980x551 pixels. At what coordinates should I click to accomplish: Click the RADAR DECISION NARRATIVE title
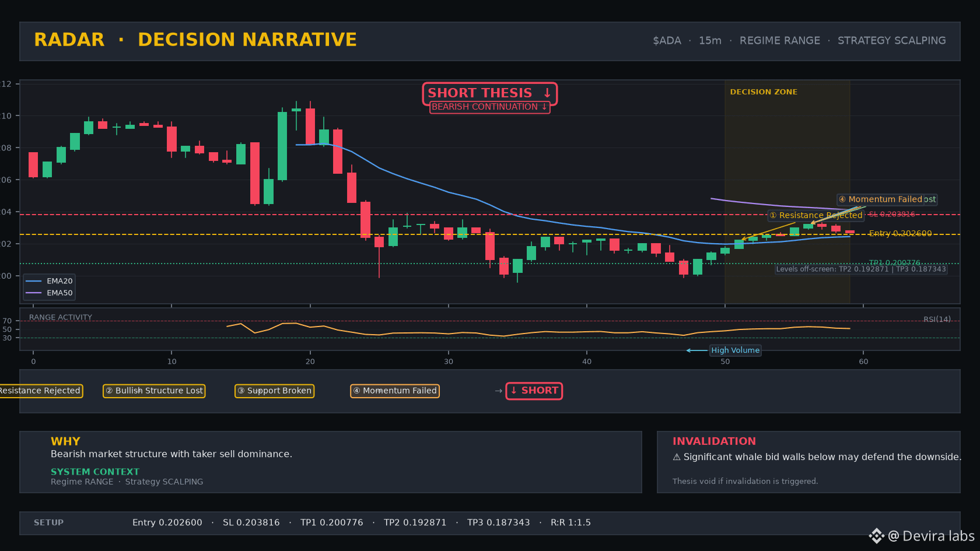[195, 40]
